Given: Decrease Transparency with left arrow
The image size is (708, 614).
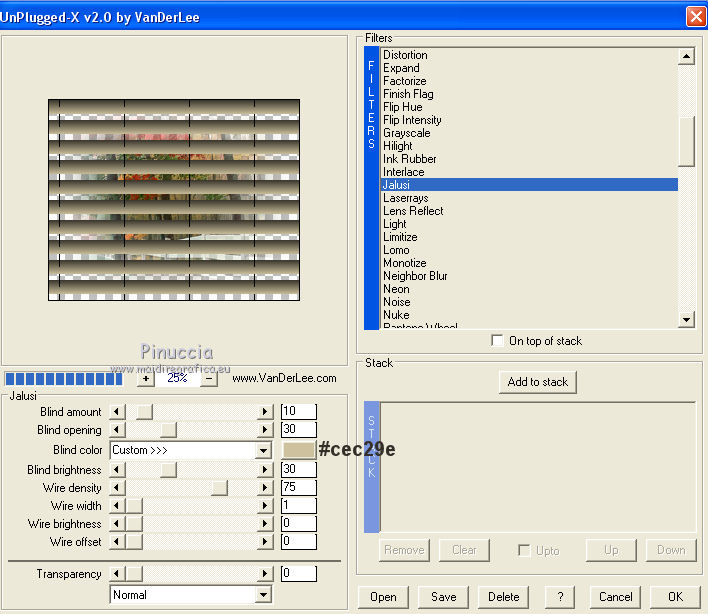Looking at the screenshot, I should [117, 574].
